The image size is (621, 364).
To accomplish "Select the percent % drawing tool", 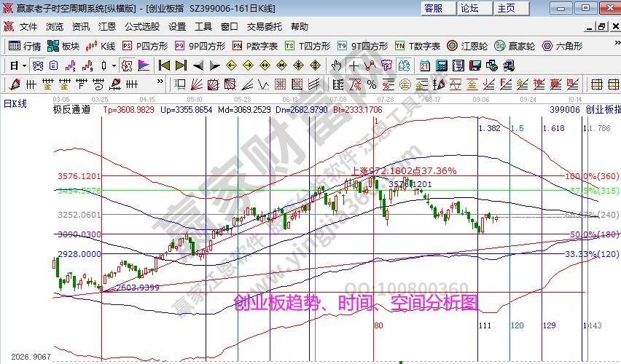I will [x=372, y=83].
